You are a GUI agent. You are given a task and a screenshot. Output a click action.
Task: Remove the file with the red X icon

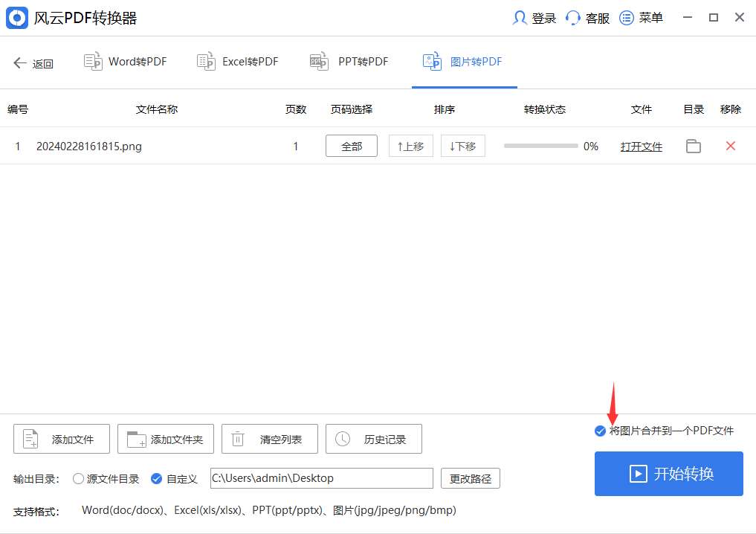[730, 146]
